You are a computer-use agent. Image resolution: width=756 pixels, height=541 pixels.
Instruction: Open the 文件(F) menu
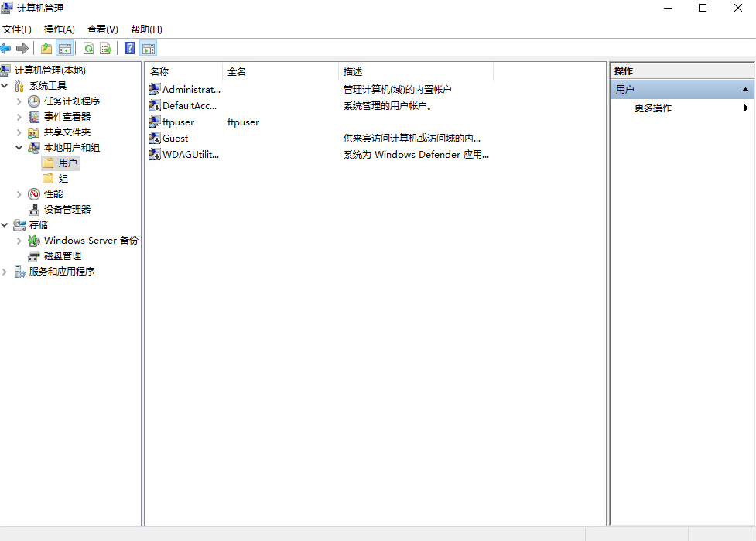(17, 29)
